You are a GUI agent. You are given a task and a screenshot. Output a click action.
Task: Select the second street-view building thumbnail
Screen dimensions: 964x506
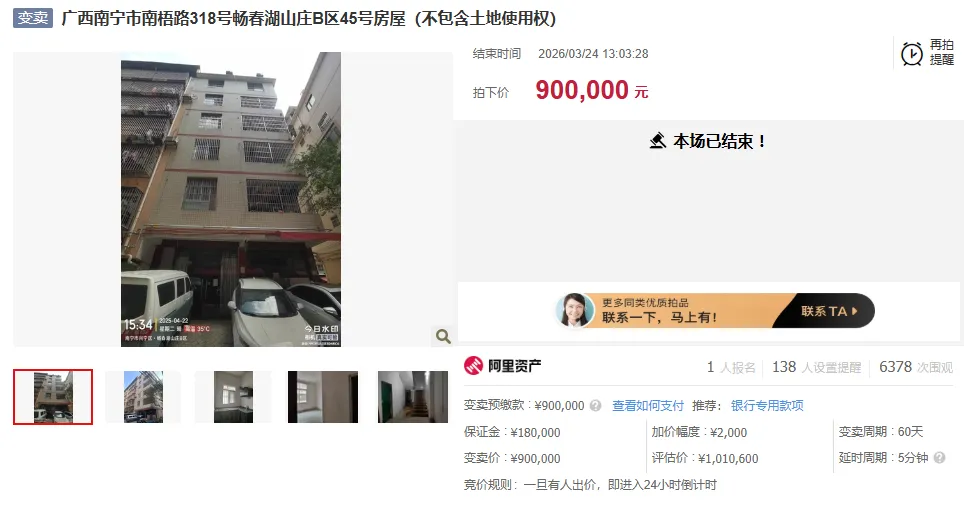point(143,397)
